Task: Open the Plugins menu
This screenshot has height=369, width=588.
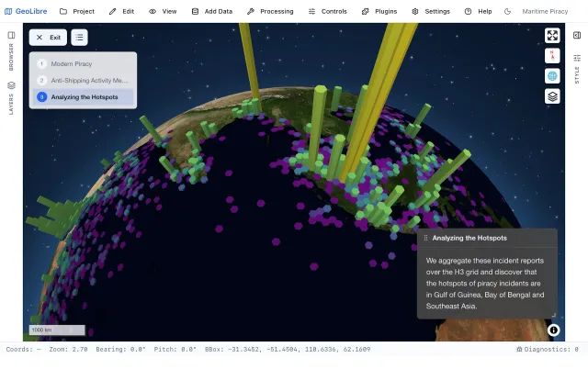Action: pyautogui.click(x=379, y=11)
